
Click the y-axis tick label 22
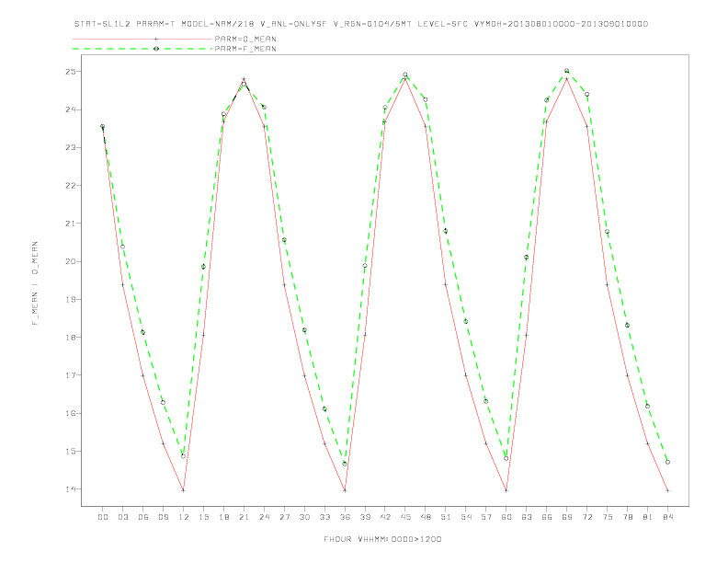(71, 185)
